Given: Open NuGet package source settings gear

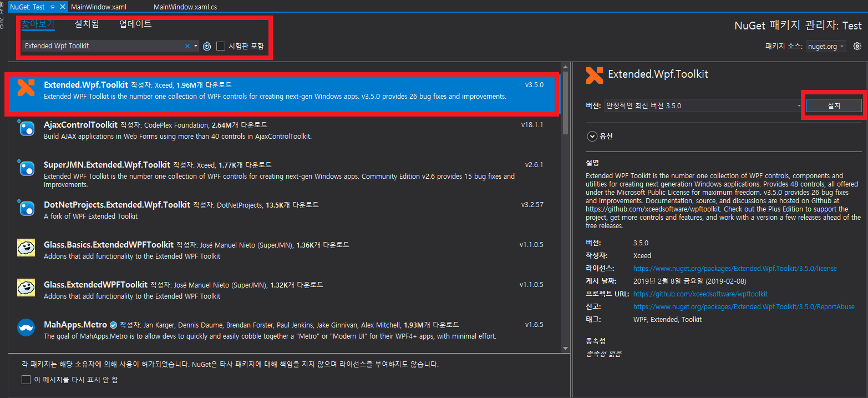Looking at the screenshot, I should [857, 46].
